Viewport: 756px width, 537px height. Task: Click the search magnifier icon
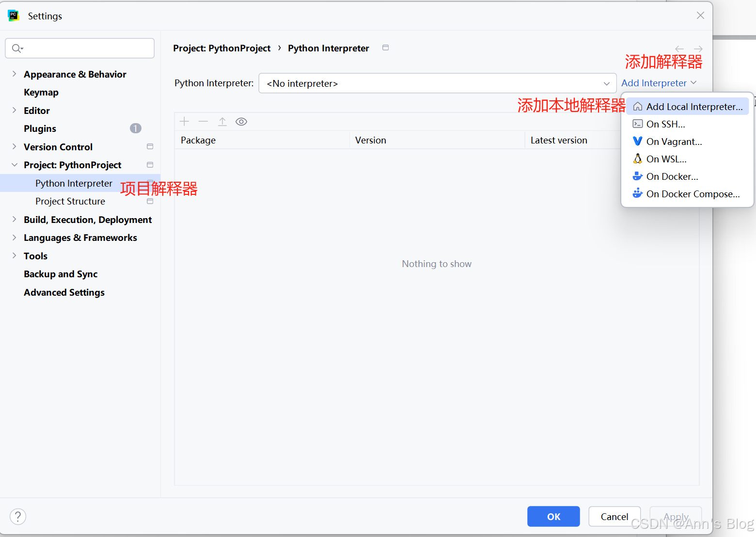click(17, 48)
